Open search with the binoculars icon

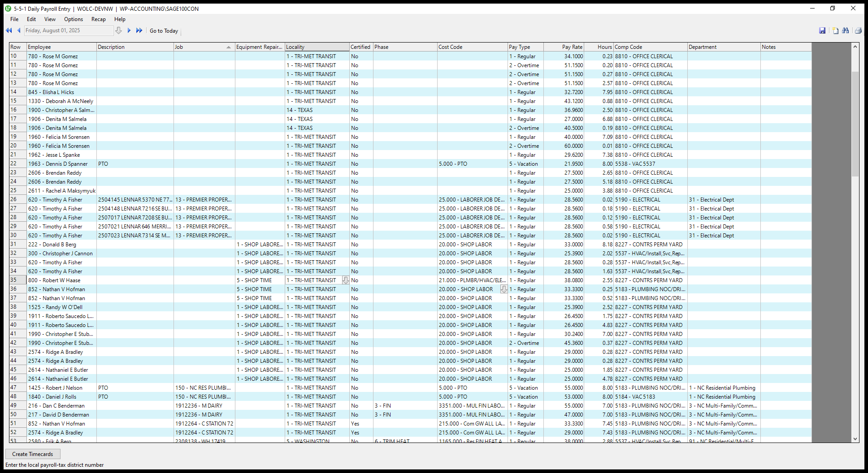[x=846, y=30]
